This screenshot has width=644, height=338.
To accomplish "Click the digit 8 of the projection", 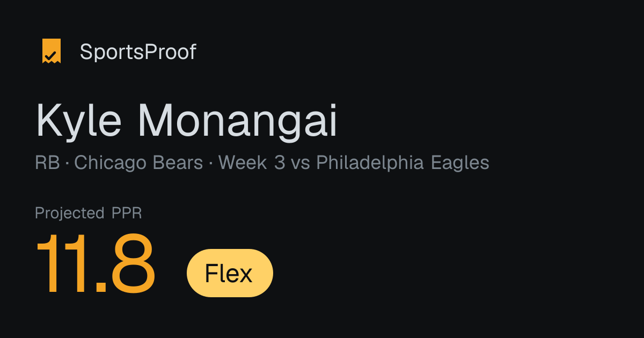I will coord(131,265).
